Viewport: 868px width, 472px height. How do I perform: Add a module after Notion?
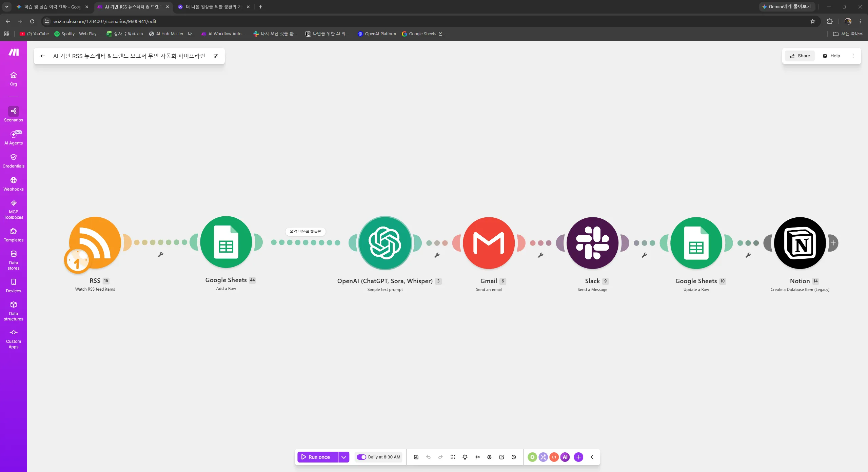pyautogui.click(x=833, y=243)
